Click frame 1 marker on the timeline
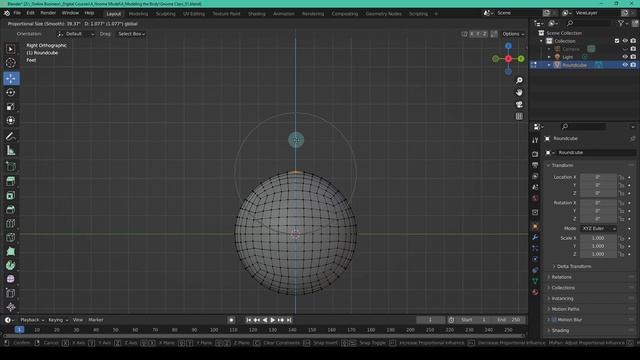Screen dimensions: 640x360 (19, 330)
